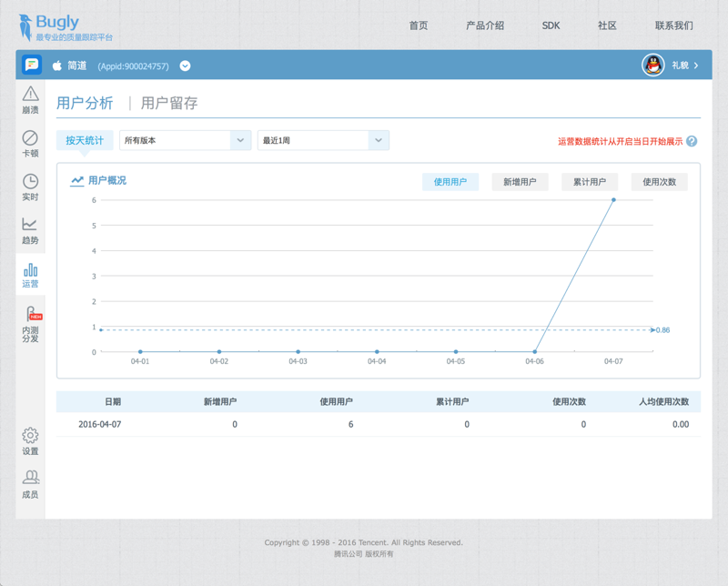
Task: Click the 新增用户 table column header
Action: [220, 401]
